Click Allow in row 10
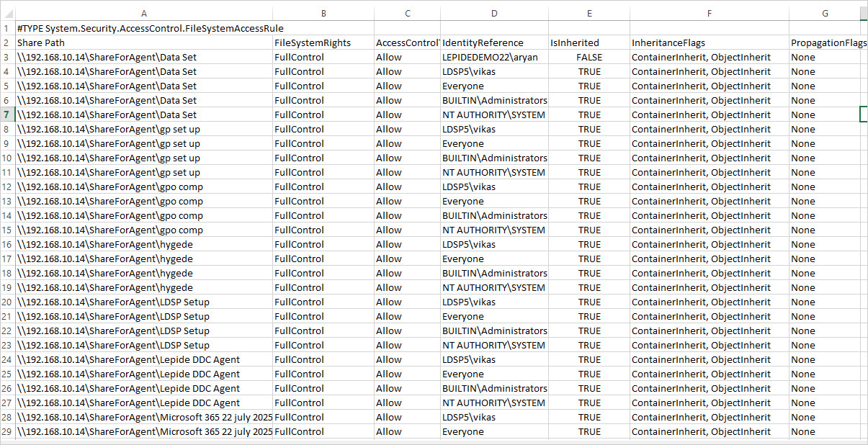Image resolution: width=868 pixels, height=445 pixels. [408, 158]
